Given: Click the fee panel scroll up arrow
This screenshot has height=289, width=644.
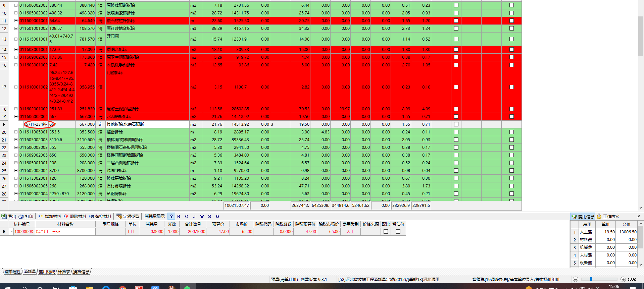Looking at the screenshot, I should pos(641,224).
